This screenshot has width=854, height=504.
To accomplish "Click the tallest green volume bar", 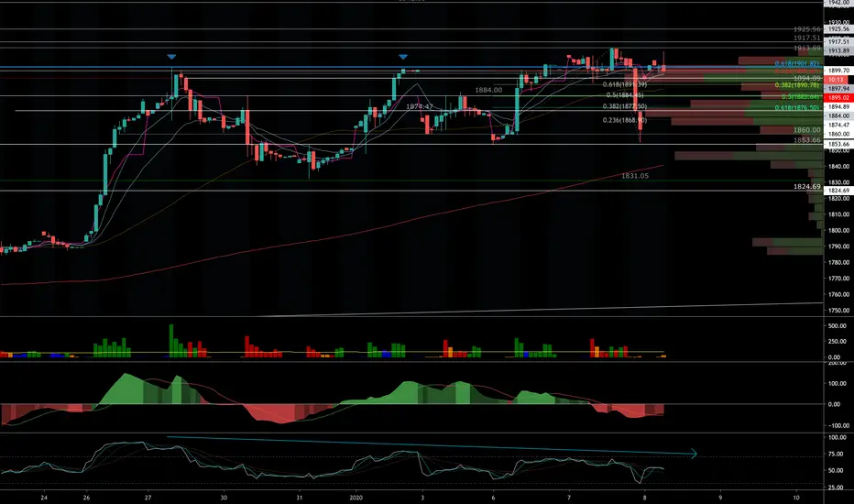I will pyautogui.click(x=171, y=341).
